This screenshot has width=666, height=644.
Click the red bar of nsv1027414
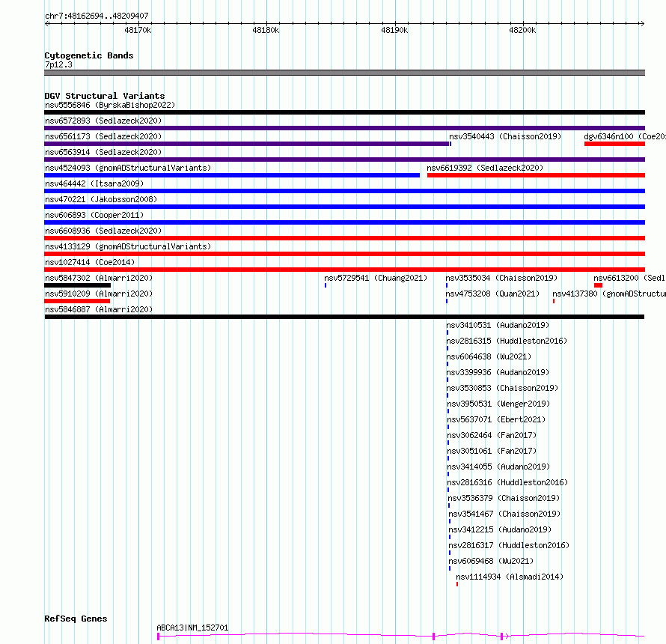click(344, 270)
